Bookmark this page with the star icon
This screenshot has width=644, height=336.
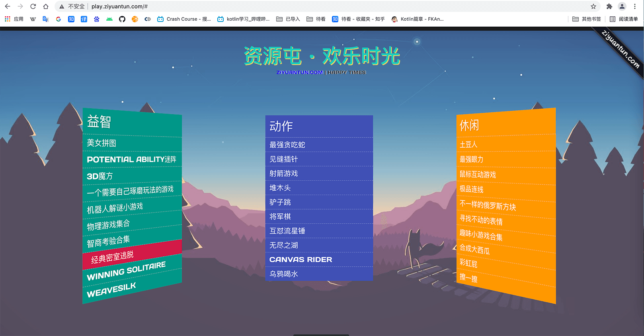coord(593,6)
